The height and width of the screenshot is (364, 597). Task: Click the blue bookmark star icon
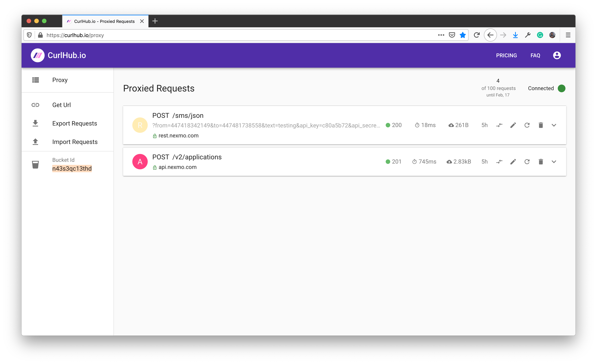coord(463,35)
